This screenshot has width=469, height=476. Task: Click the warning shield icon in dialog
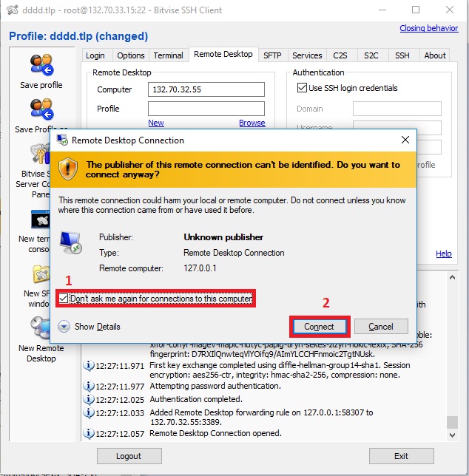click(x=68, y=169)
